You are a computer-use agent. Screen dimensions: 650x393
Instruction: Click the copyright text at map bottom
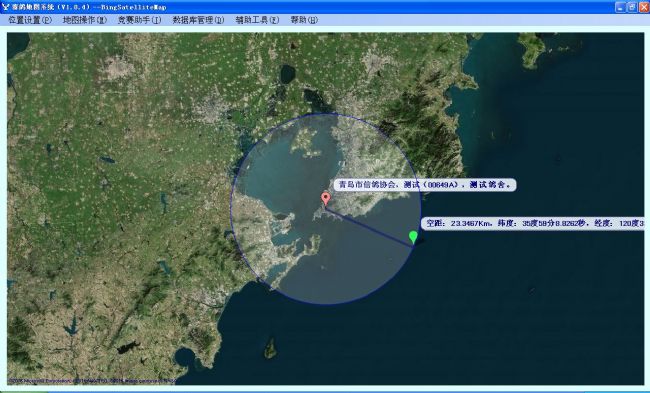[92, 380]
